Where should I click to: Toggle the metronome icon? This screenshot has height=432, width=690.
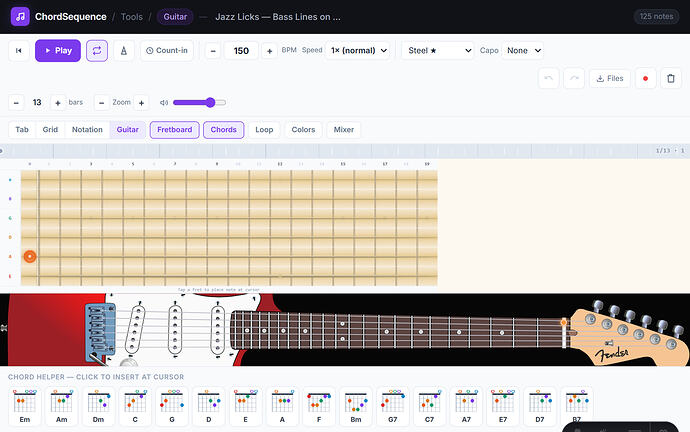pos(124,51)
